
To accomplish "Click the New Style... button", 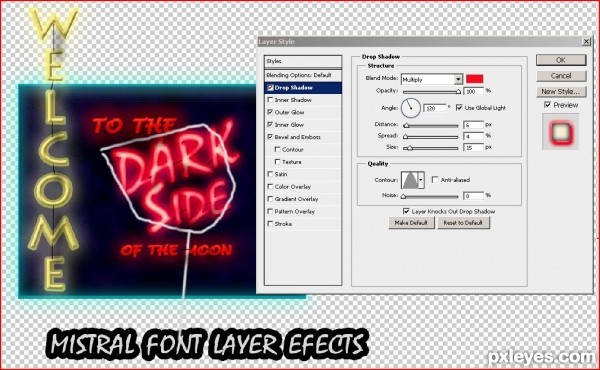I will 561,91.
